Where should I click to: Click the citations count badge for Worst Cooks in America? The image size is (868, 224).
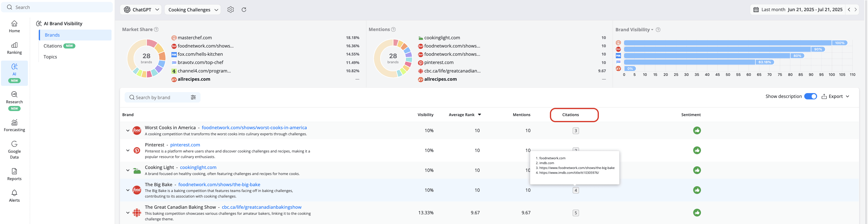coord(576,131)
